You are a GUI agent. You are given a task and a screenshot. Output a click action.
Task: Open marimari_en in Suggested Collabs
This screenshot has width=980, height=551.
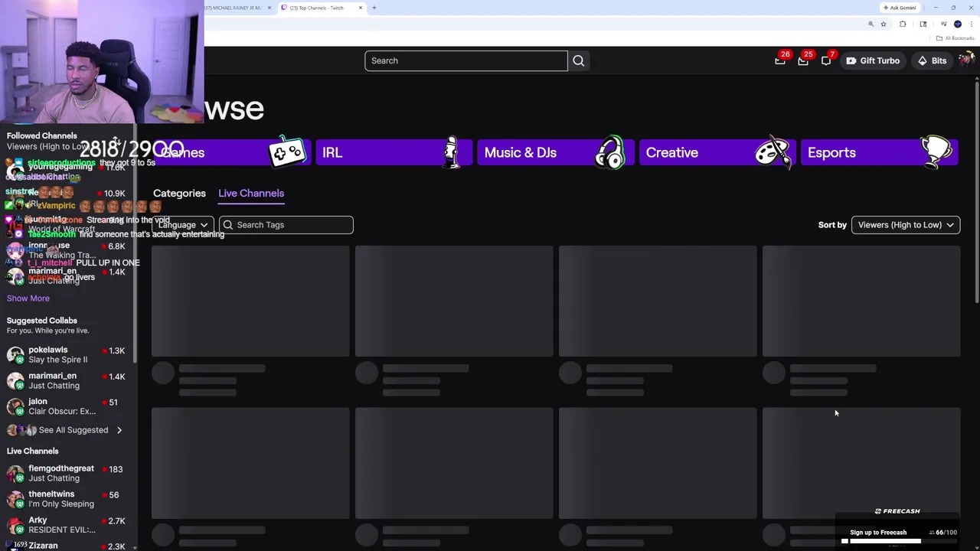[x=67, y=380]
